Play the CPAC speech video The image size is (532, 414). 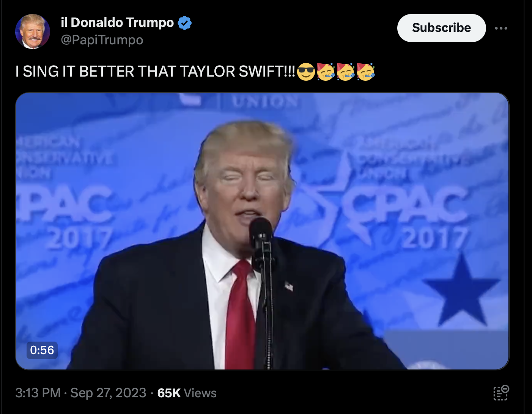pyautogui.click(x=262, y=231)
